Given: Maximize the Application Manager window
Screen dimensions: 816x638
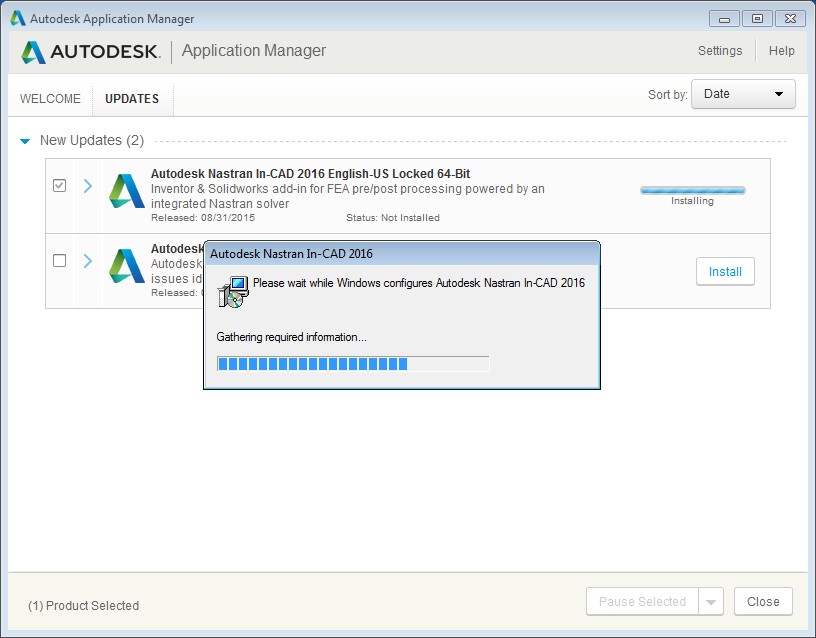Looking at the screenshot, I should [757, 19].
